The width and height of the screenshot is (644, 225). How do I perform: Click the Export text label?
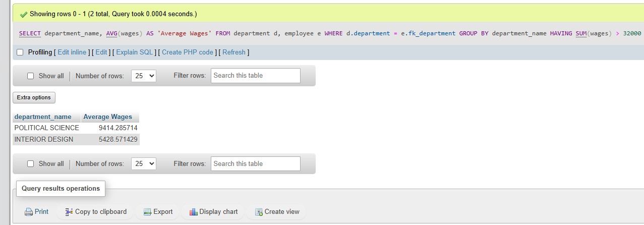pyautogui.click(x=163, y=212)
